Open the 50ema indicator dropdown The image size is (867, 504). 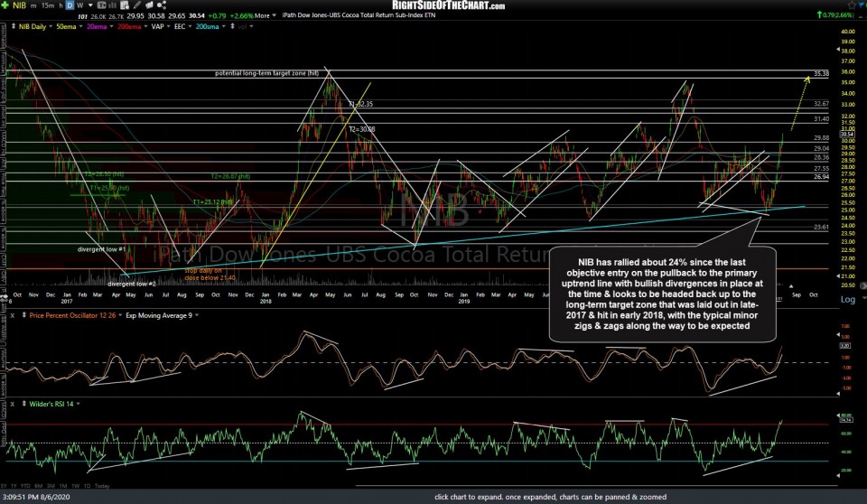tap(66, 26)
